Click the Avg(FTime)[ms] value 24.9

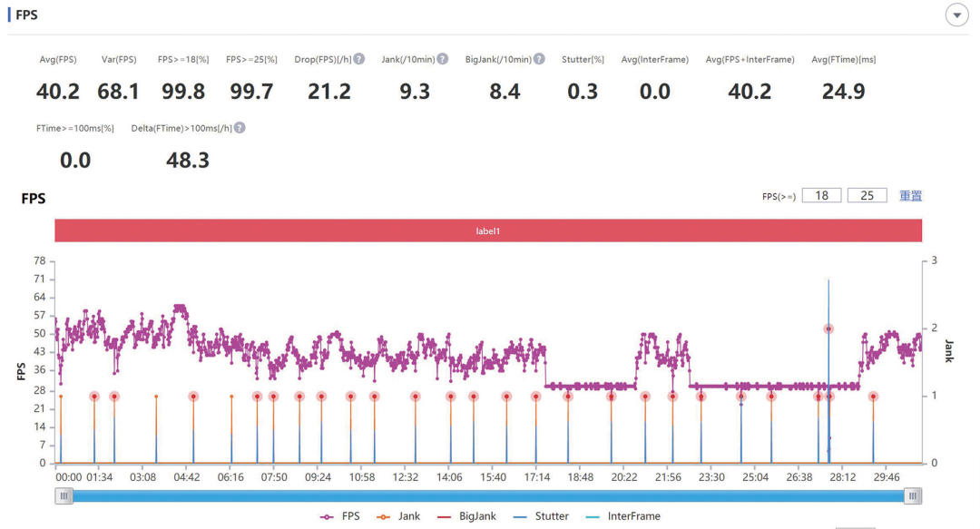point(844,92)
